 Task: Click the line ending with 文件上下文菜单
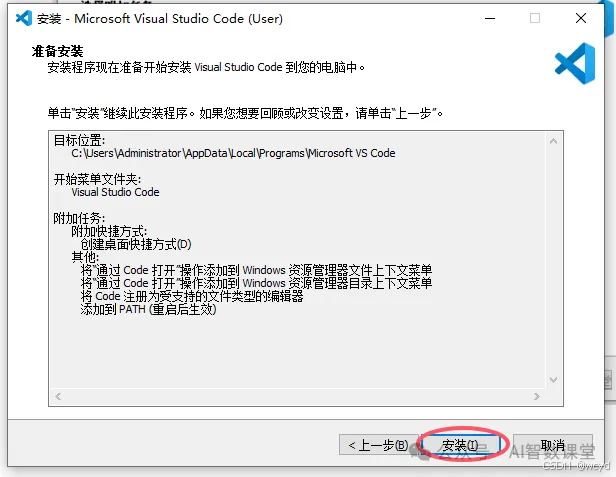coord(256,270)
